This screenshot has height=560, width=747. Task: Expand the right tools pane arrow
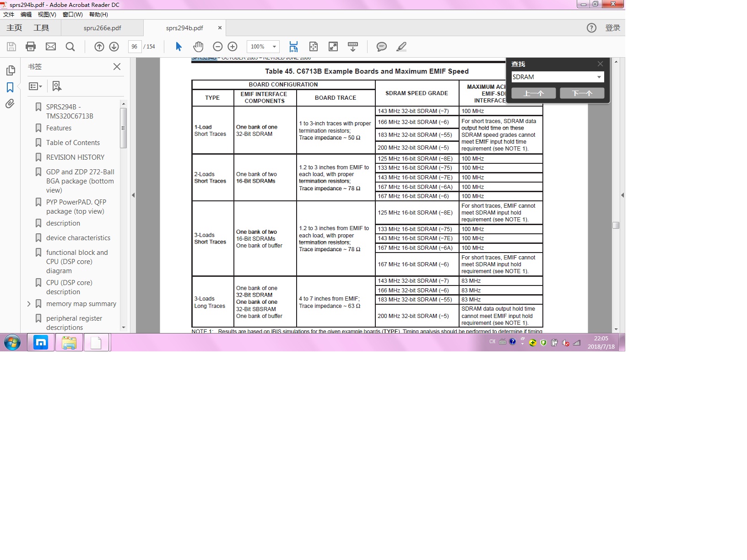pos(622,195)
